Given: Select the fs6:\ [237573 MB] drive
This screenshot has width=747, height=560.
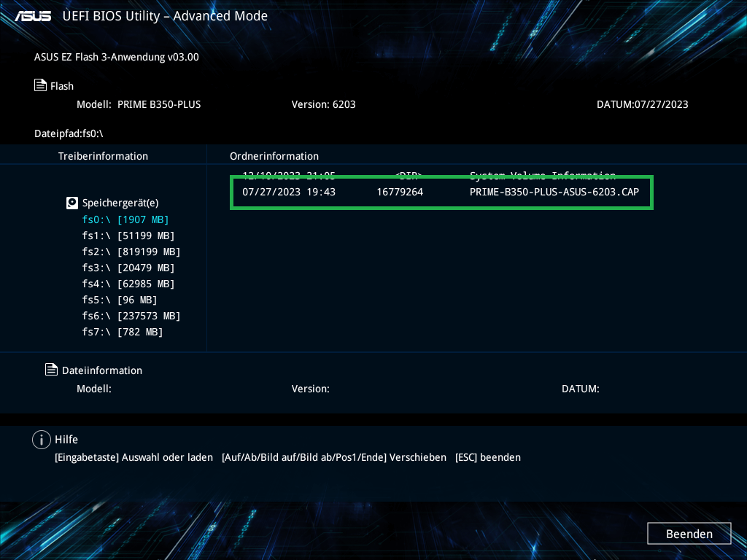Looking at the screenshot, I should pos(131,316).
